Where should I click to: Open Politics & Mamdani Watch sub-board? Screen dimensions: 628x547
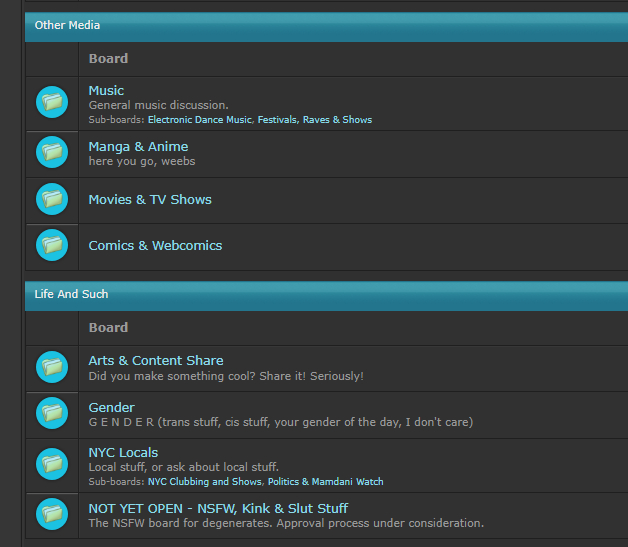[327, 482]
